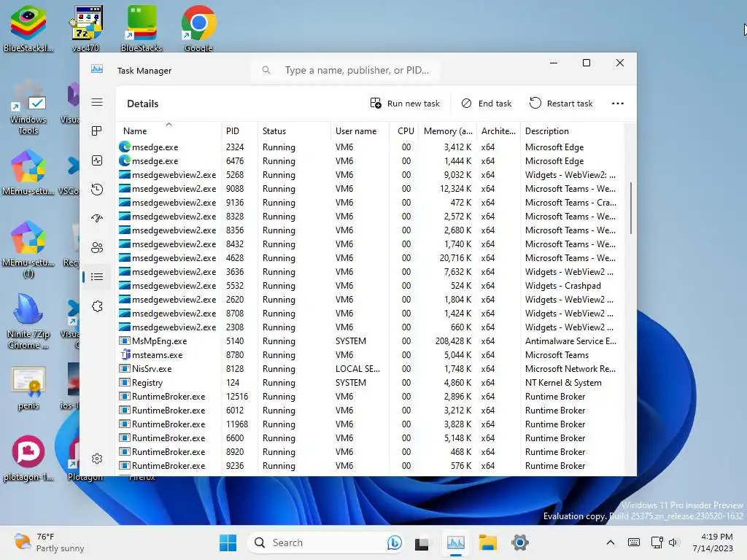747x560 pixels.
Task: Open the weather widget 76°F Partly sunny
Action: click(x=50, y=542)
